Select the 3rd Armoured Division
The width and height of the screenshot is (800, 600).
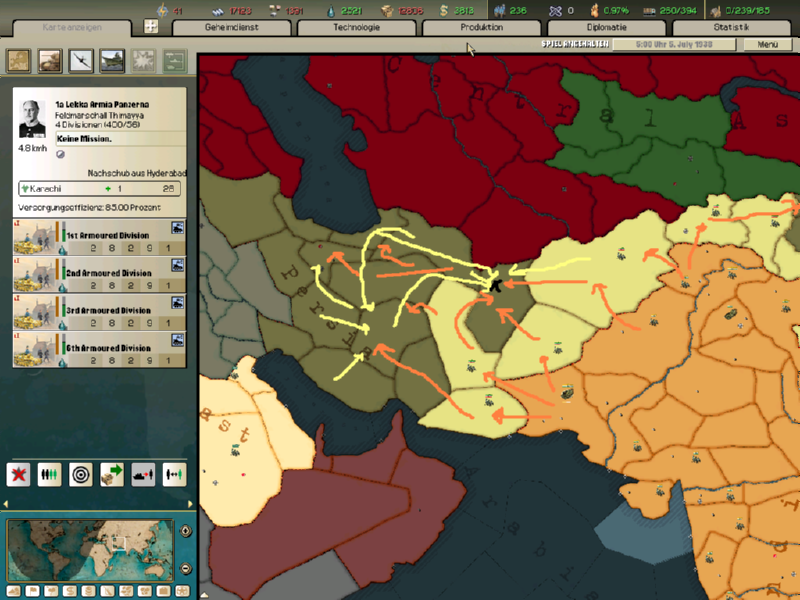[x=99, y=312]
